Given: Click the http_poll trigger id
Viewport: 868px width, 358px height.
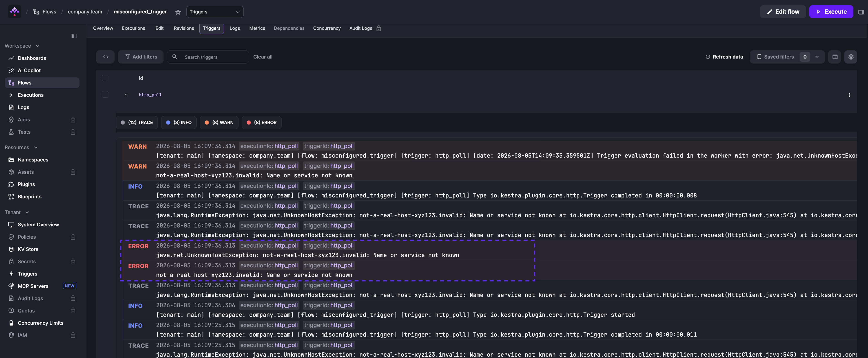Looking at the screenshot, I should tap(150, 95).
